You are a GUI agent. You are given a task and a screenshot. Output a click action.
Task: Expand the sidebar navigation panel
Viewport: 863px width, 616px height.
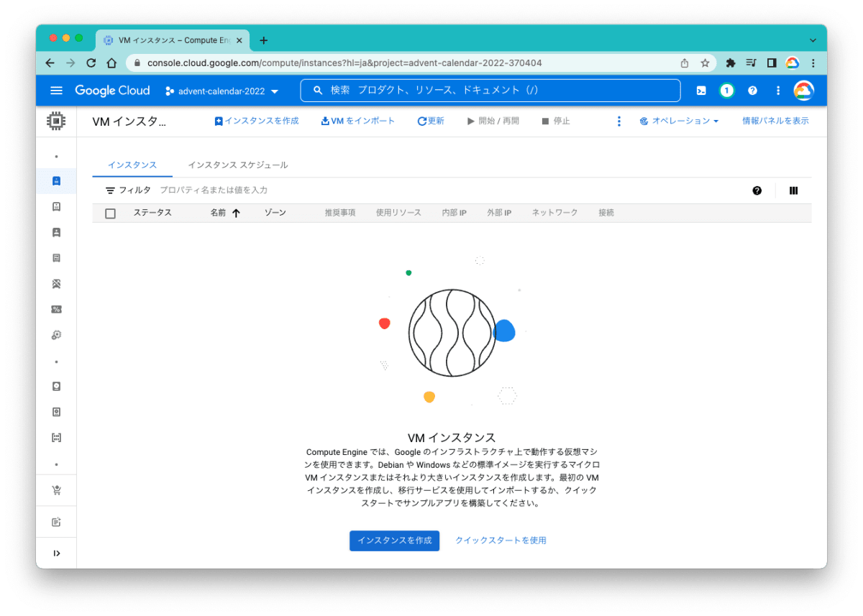coord(56,553)
